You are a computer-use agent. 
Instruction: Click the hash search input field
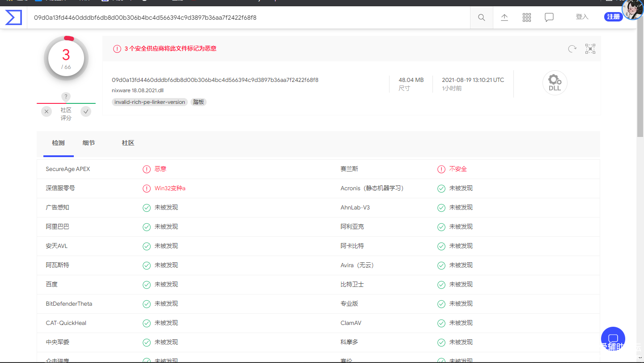[x=249, y=18]
